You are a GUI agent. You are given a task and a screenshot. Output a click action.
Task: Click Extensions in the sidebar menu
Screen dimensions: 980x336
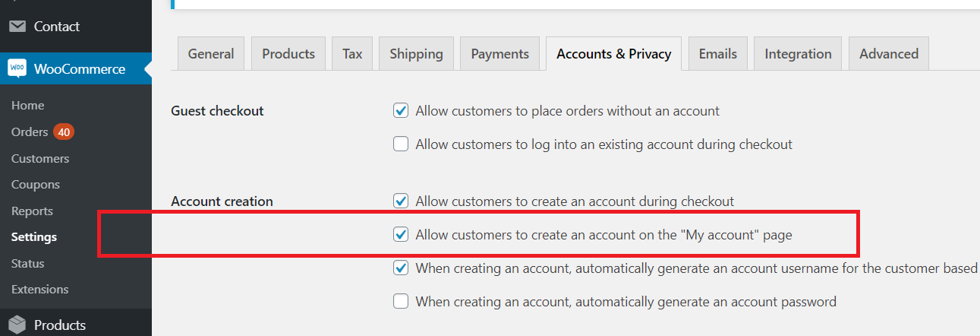tap(40, 290)
